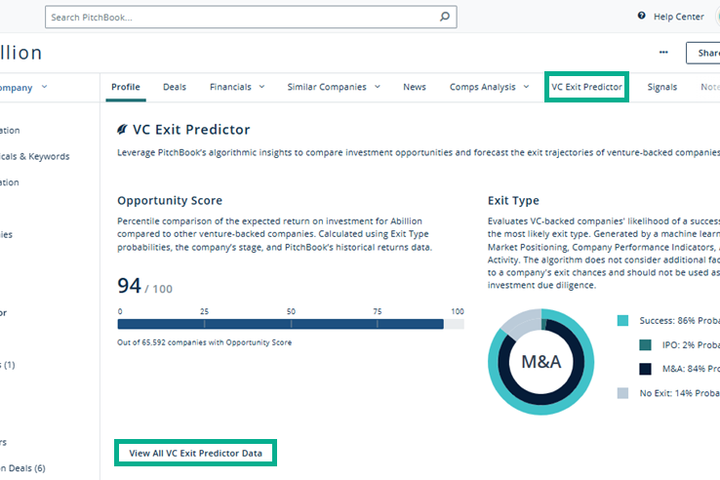Open the Help Center link

(x=679, y=17)
